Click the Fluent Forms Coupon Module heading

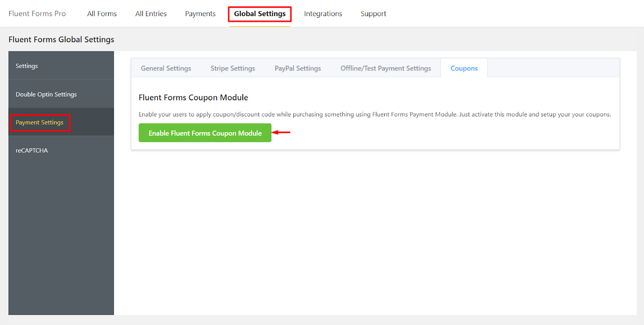tap(193, 97)
